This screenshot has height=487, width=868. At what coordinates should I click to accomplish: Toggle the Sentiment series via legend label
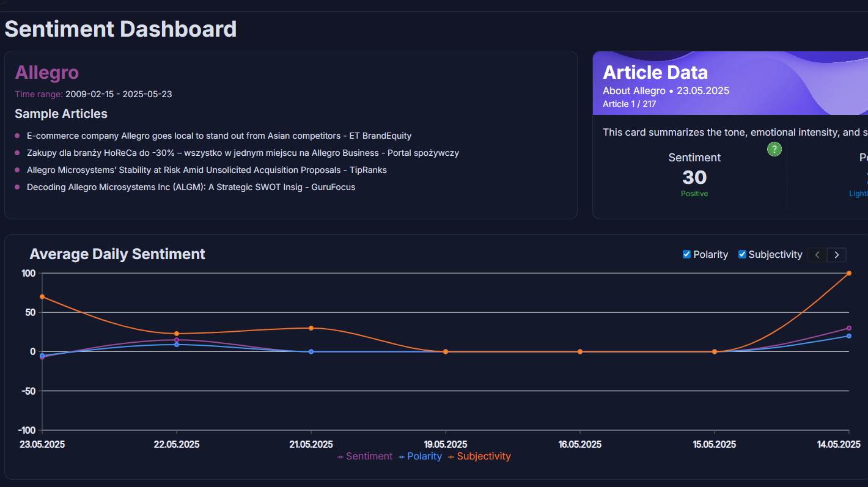point(370,456)
